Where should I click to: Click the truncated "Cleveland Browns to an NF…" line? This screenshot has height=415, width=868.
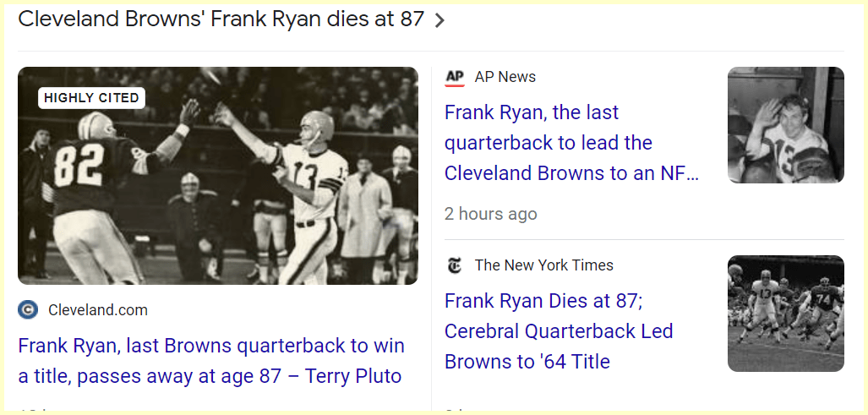point(571,173)
